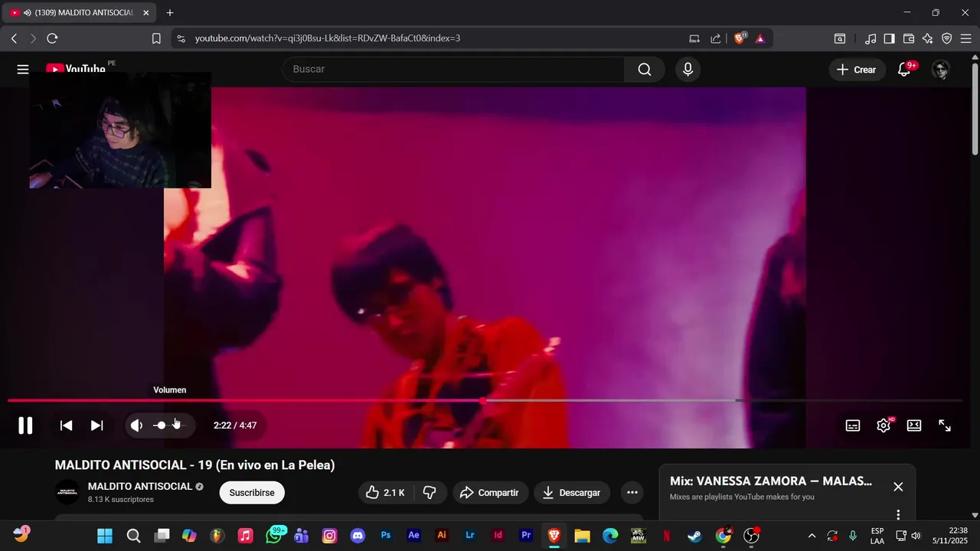Image resolution: width=980 pixels, height=551 pixels.
Task: Open Brave Wallet icon
Action: [x=909, y=38]
